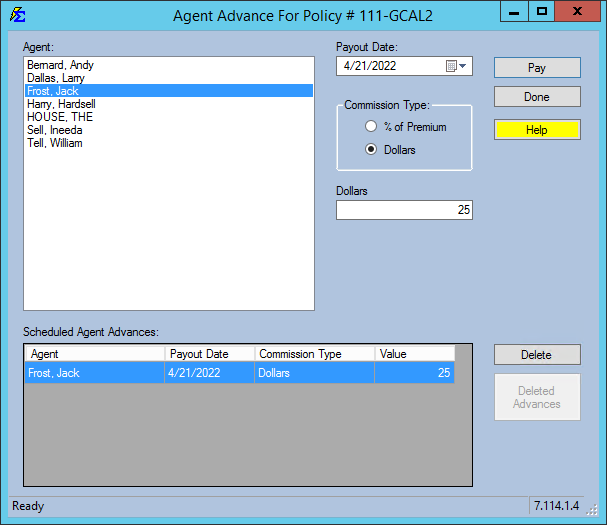Click the Done button

tap(537, 97)
